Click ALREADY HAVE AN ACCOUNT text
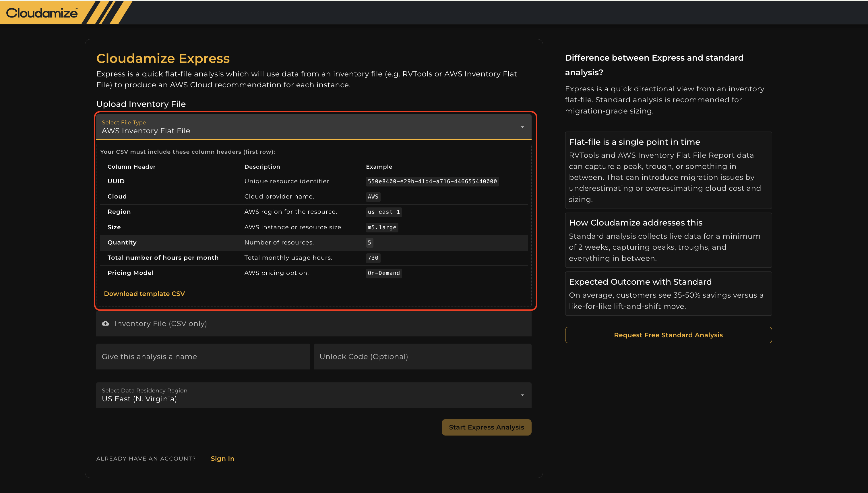This screenshot has height=493, width=868. (x=146, y=459)
